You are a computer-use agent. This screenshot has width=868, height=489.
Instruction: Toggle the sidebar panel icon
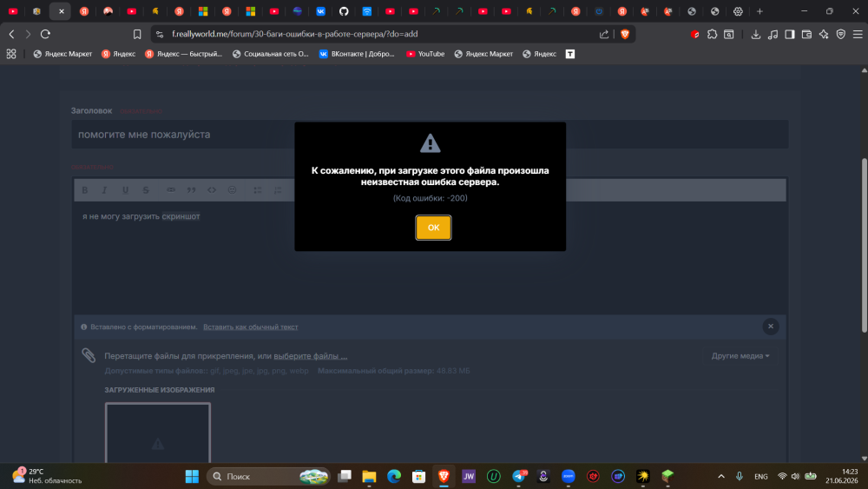pos(790,35)
